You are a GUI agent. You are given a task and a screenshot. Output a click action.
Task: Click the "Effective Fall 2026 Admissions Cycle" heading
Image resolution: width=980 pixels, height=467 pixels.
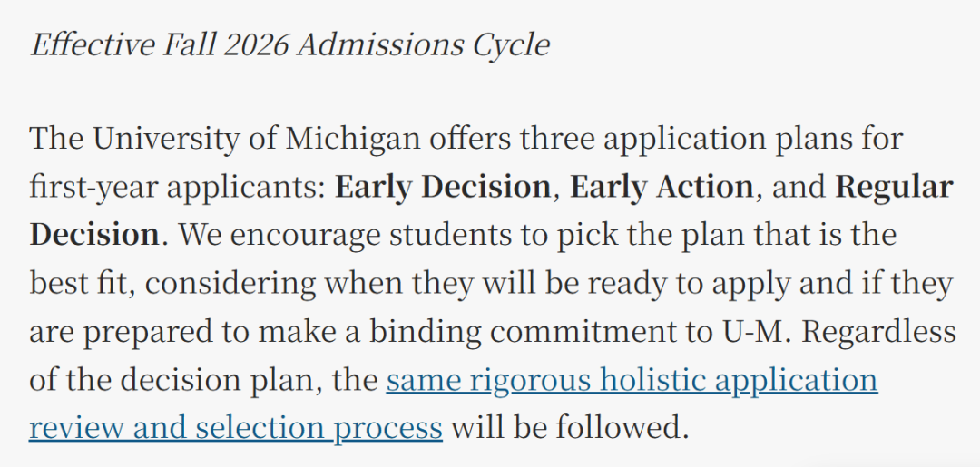pyautogui.click(x=290, y=45)
